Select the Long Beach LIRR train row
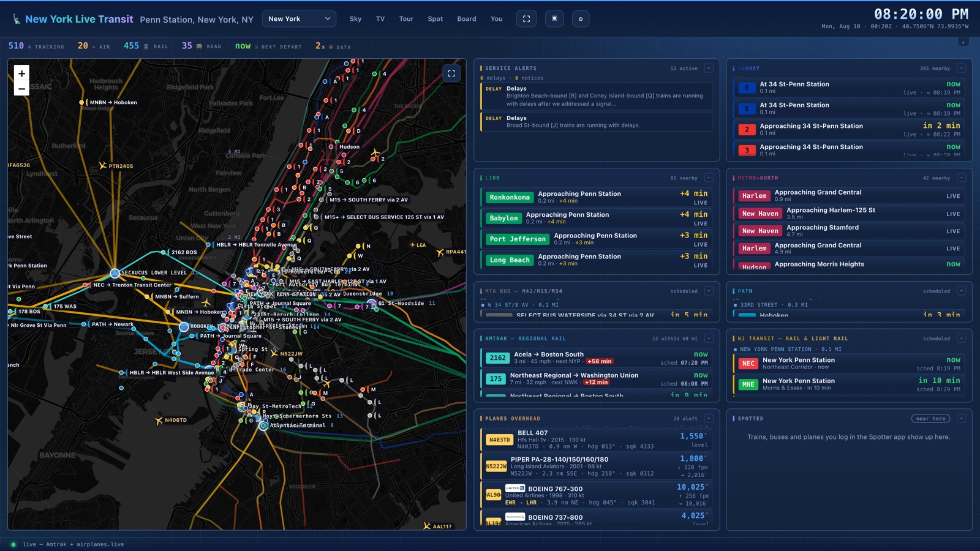 point(597,260)
